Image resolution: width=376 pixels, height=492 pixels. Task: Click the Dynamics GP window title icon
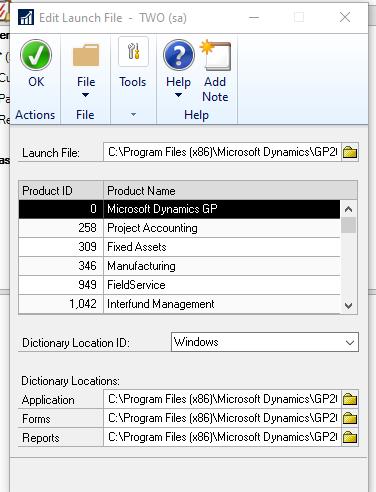pyautogui.click(x=26, y=17)
